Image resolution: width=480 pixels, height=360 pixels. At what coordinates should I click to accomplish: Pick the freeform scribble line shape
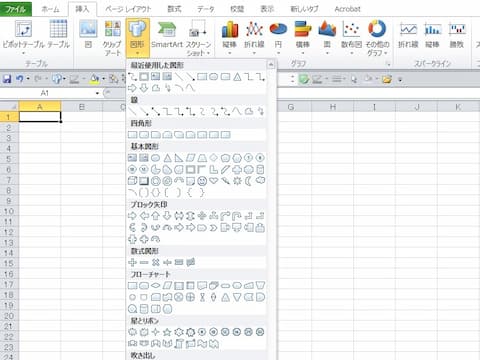[x=260, y=111]
